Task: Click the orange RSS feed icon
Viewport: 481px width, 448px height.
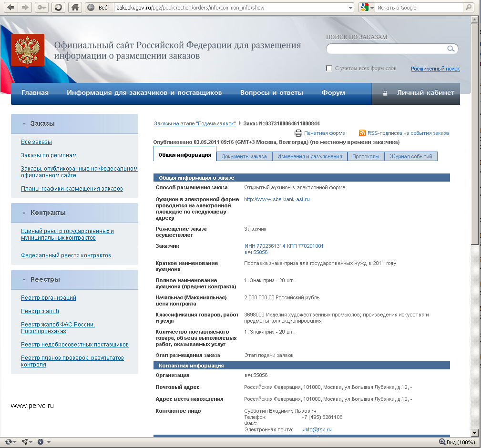Action: pos(362,133)
